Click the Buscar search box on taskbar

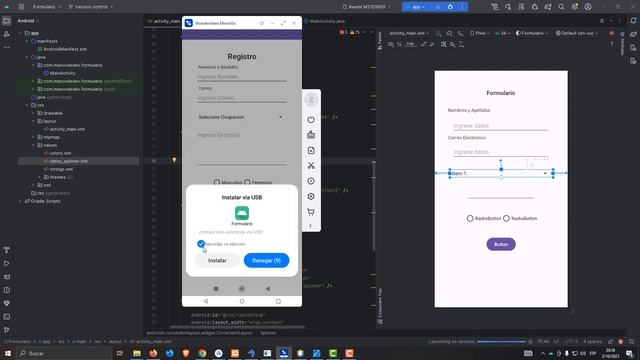[x=64, y=353]
